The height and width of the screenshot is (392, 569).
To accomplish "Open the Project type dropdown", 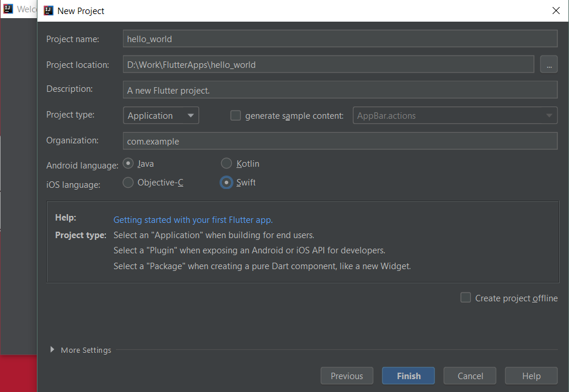I will pos(161,116).
